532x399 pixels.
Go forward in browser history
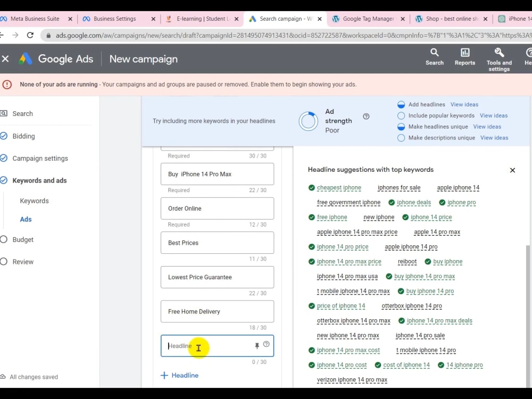coord(15,35)
